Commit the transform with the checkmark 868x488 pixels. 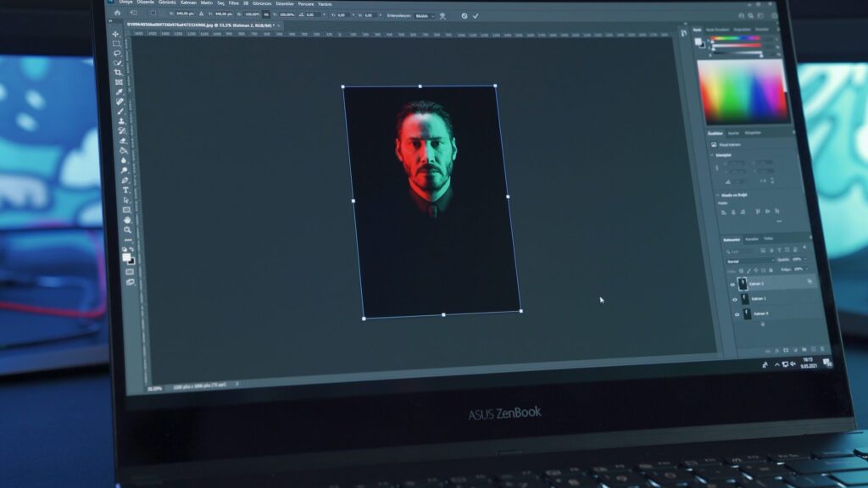(476, 16)
